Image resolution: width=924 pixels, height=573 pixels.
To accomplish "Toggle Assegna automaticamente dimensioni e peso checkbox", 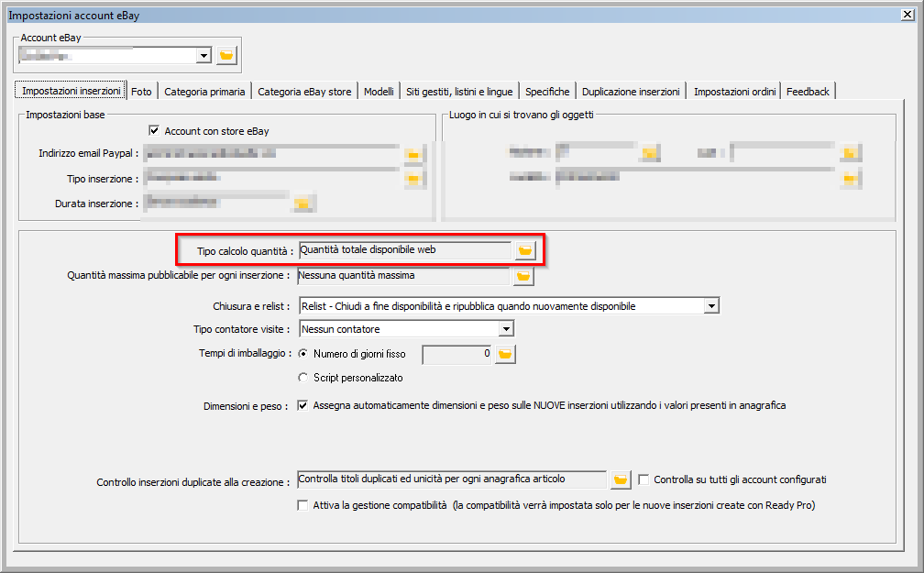I will (302, 405).
